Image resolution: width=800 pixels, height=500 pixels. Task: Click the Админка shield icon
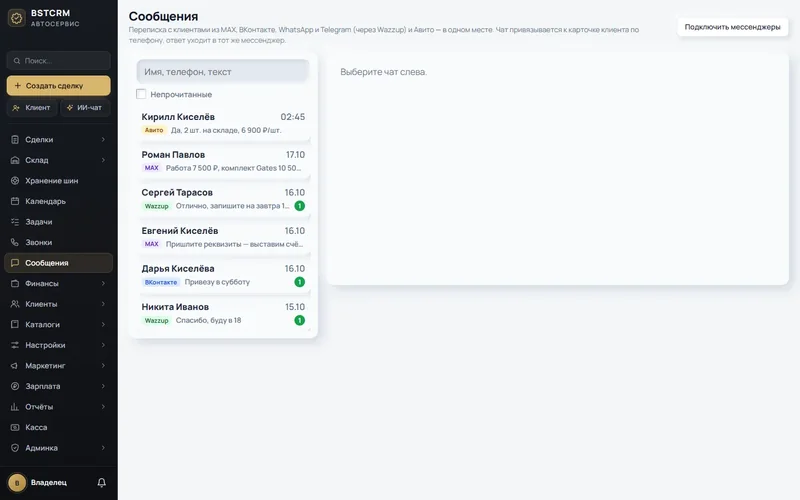click(x=15, y=448)
